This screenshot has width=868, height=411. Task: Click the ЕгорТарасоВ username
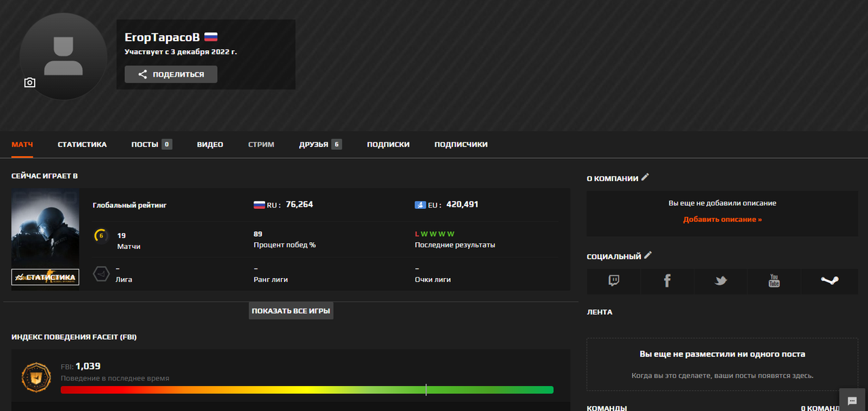point(162,37)
